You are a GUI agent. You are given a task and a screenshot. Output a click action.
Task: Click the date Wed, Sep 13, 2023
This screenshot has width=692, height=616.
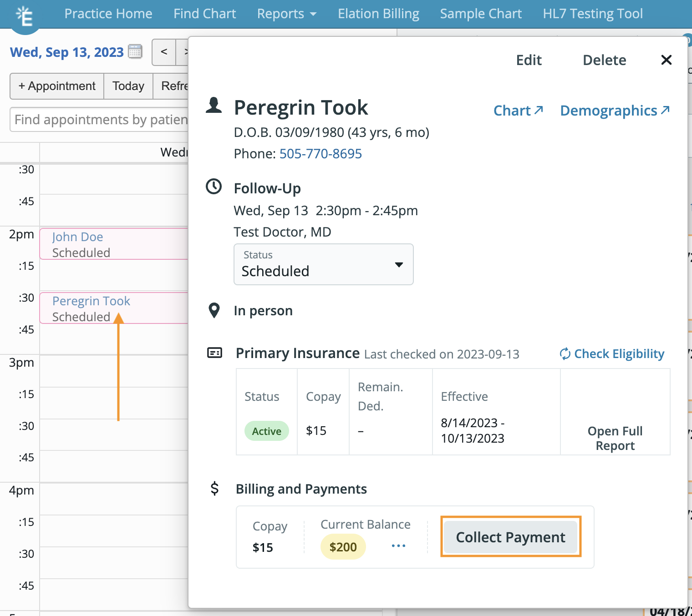point(67,52)
